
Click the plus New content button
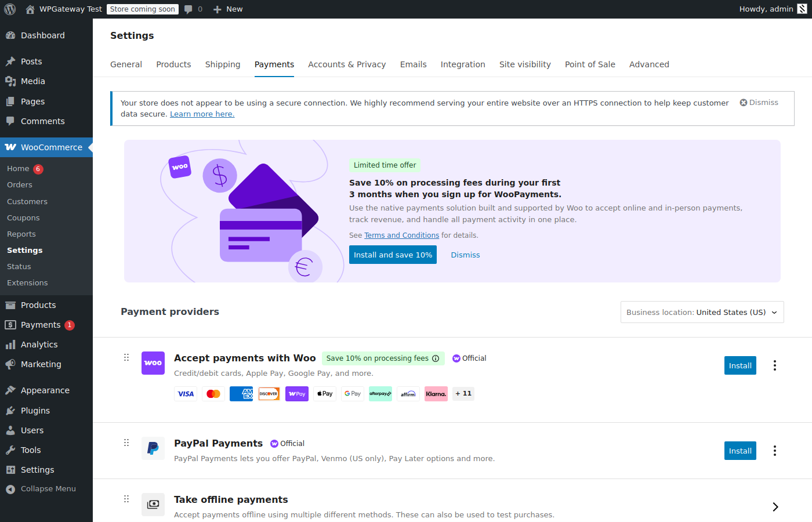tap(228, 9)
